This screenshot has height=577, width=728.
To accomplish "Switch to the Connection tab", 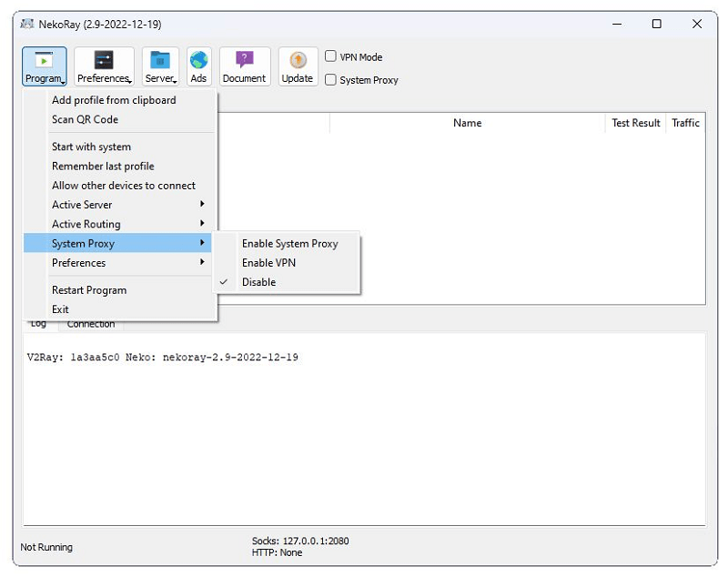I will point(90,323).
